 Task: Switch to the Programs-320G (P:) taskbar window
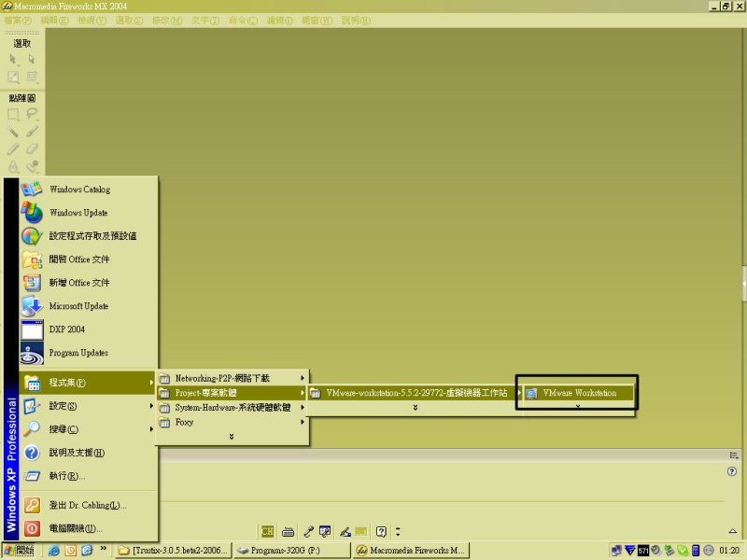coord(293,551)
